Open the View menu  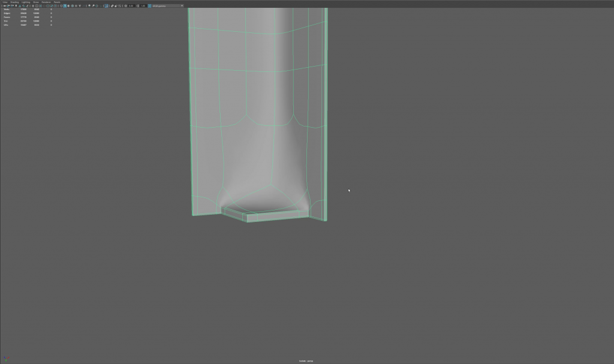tap(5, 2)
